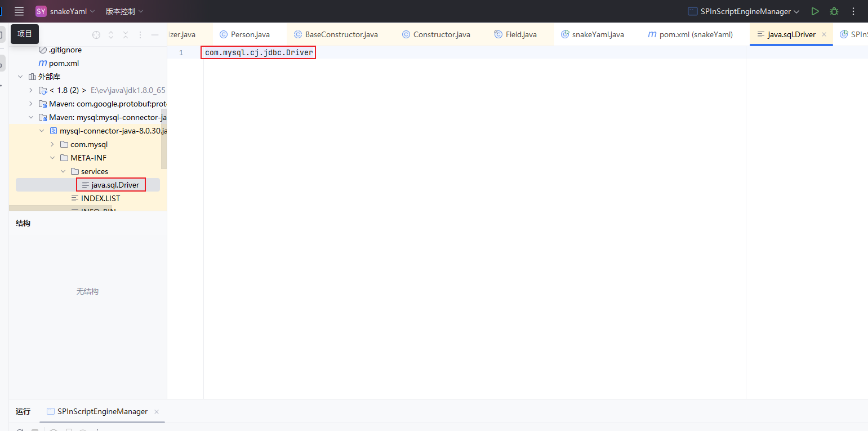
Task: Switch to Field.java tab
Action: point(515,34)
